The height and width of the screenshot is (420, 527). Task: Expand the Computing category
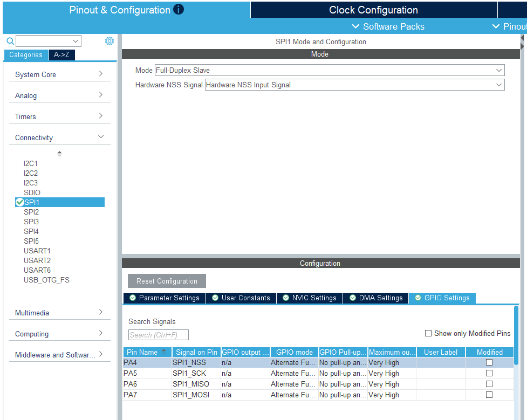59,334
